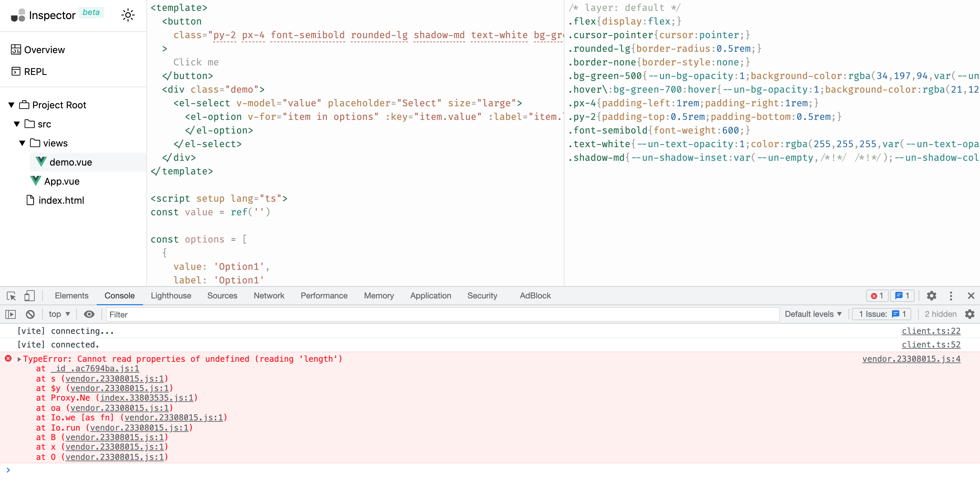Viewport: 980px width, 481px height.
Task: Toggle the live expression eye icon
Action: (x=90, y=314)
